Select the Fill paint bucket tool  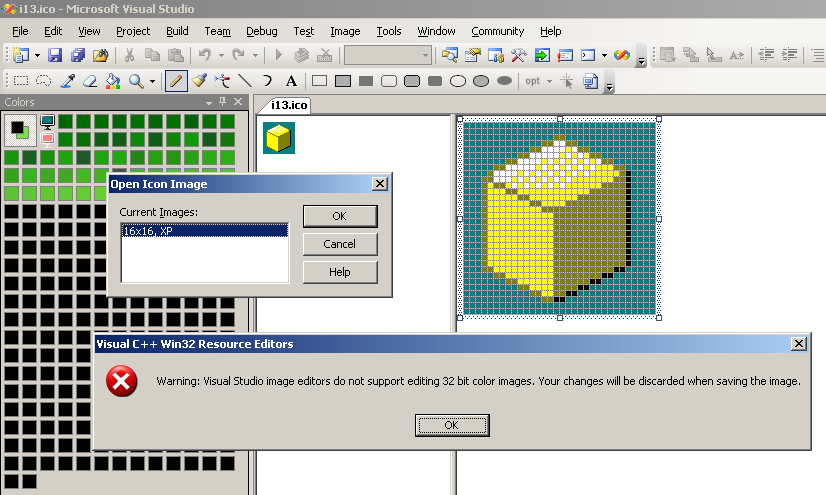[113, 81]
